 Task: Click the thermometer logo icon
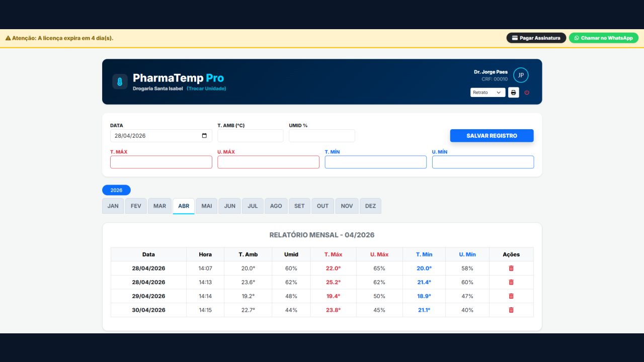120,81
